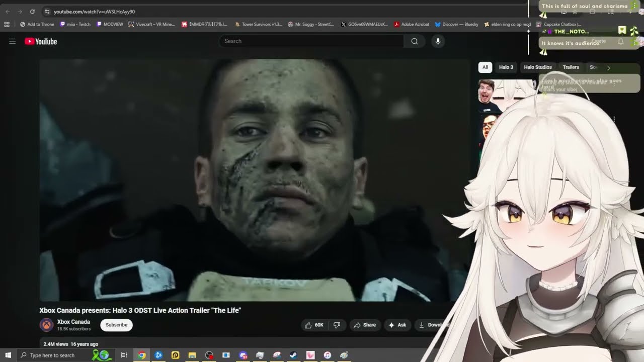The image size is (644, 362).
Task: Open the hamburger guide menu on YouTube
Action: click(x=12, y=41)
